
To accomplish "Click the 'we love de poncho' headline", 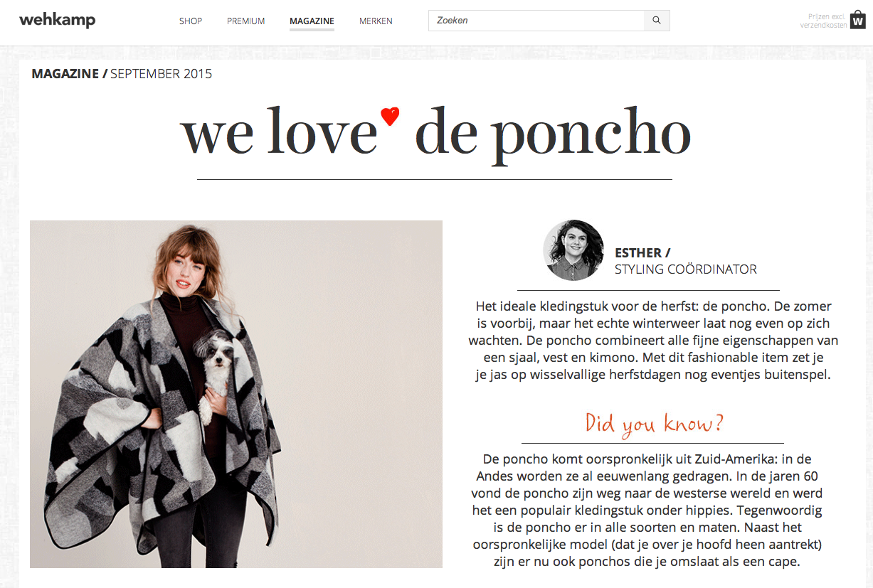I will 435,133.
